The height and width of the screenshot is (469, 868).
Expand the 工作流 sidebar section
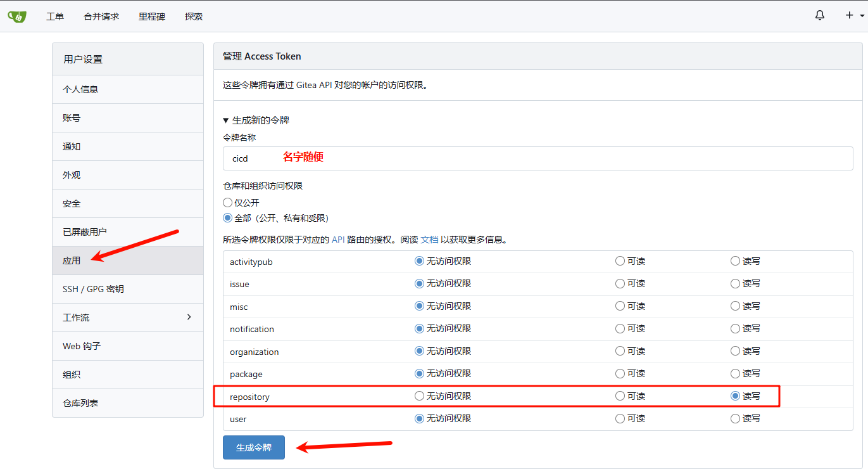click(x=128, y=317)
